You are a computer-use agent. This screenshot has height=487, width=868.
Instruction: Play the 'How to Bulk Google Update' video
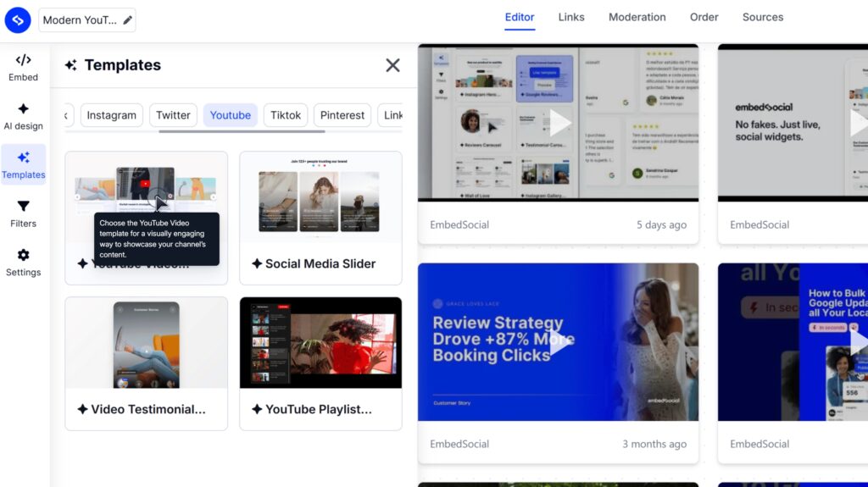859,342
